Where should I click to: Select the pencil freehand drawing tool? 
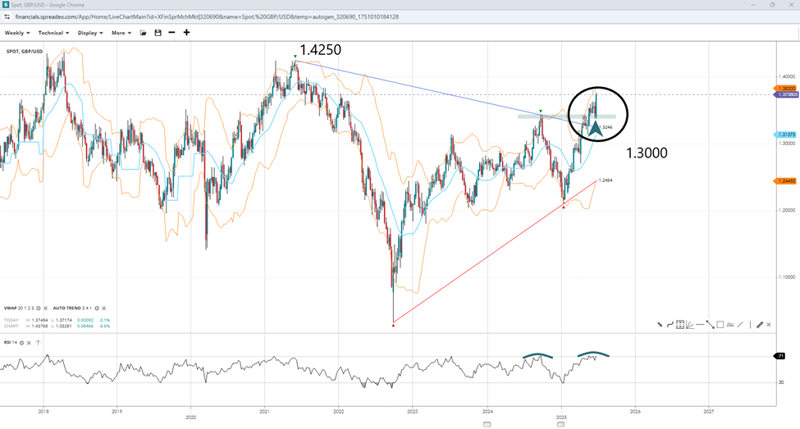coord(759,325)
